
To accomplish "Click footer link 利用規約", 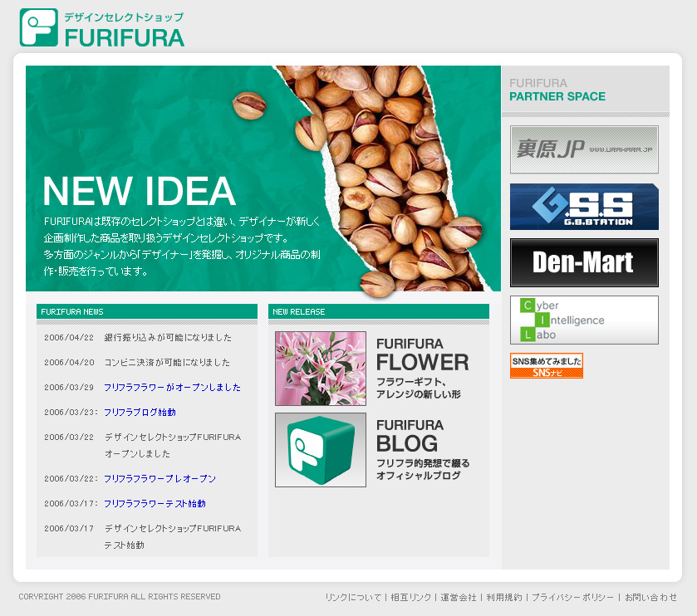I will [504, 598].
